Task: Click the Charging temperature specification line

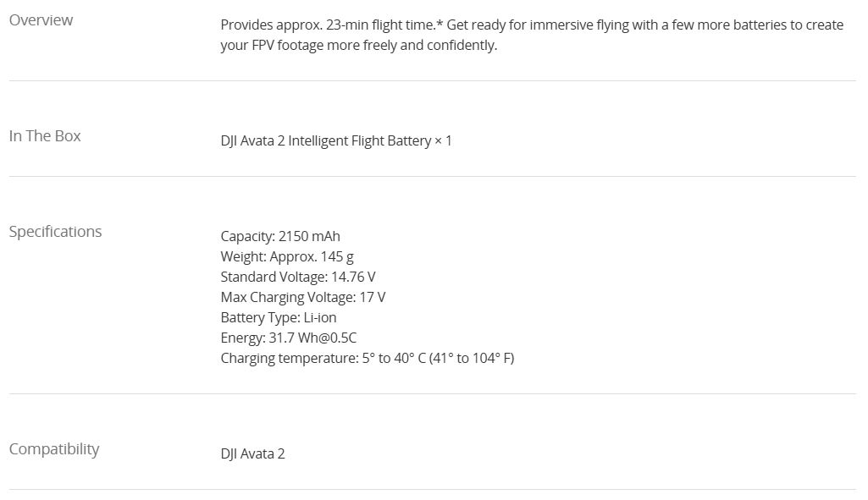Action: [367, 358]
